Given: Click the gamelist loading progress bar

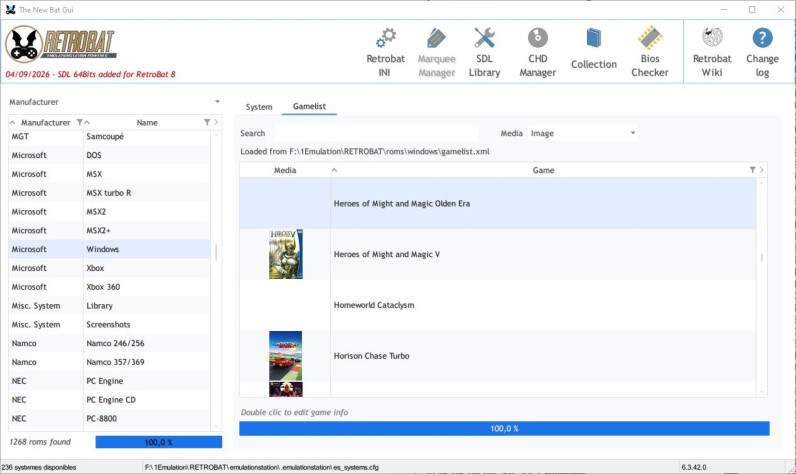Looking at the screenshot, I should (x=504, y=428).
